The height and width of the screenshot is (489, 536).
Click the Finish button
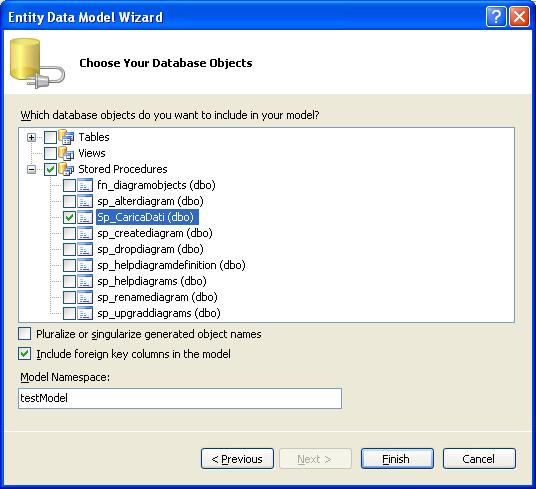click(397, 459)
